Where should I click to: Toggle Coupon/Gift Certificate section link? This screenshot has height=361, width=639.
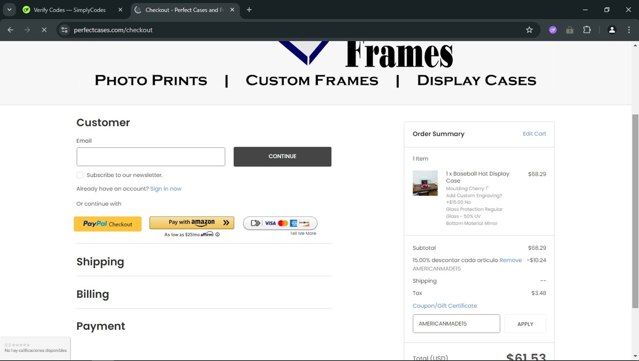pyautogui.click(x=445, y=306)
